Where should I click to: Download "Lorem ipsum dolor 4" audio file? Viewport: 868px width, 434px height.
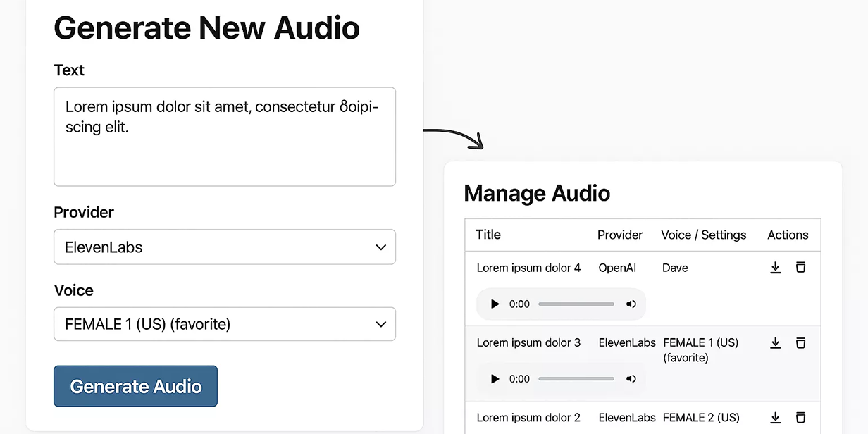776,268
